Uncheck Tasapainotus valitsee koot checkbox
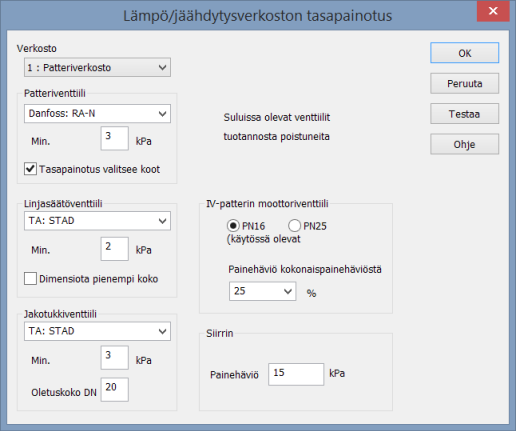This screenshot has height=431, width=516. [x=30, y=169]
